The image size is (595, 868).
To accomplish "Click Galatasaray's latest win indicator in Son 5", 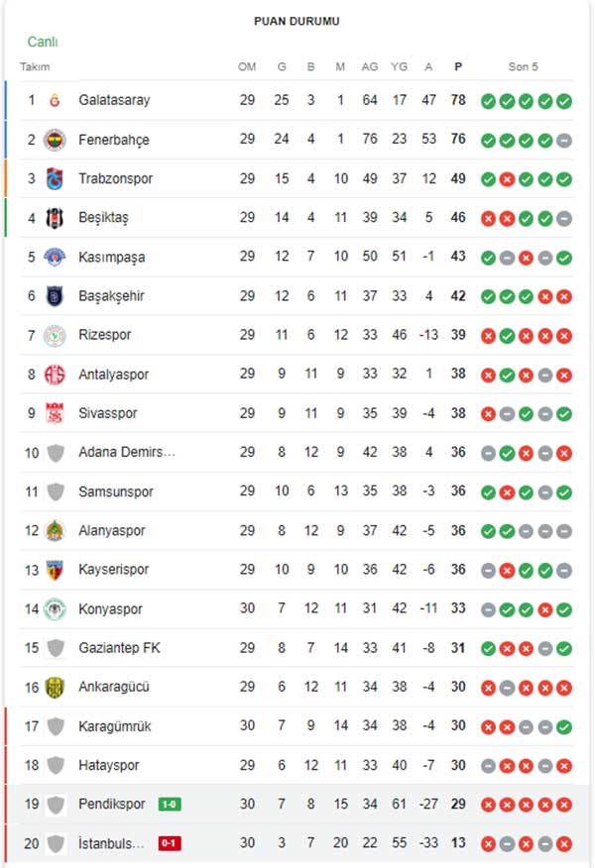I will (x=564, y=101).
